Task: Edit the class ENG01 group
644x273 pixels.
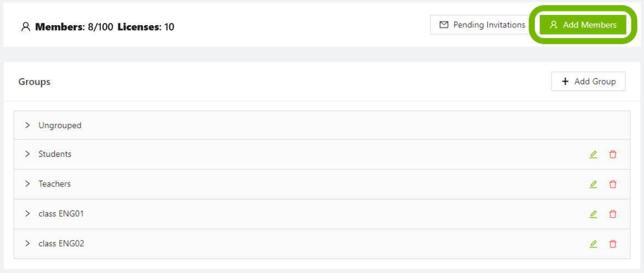Action: point(593,214)
